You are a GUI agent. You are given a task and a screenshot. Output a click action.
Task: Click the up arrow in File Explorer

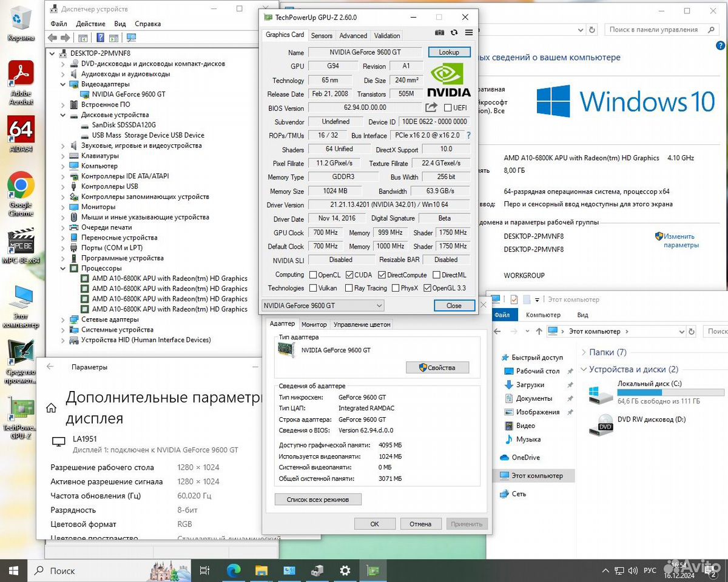click(x=539, y=332)
